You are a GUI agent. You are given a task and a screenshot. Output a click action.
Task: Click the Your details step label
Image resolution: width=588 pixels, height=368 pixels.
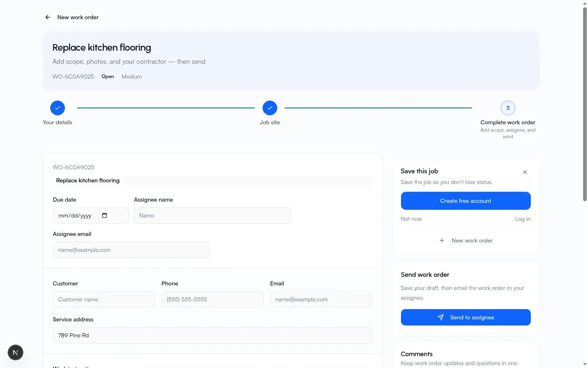coord(58,122)
